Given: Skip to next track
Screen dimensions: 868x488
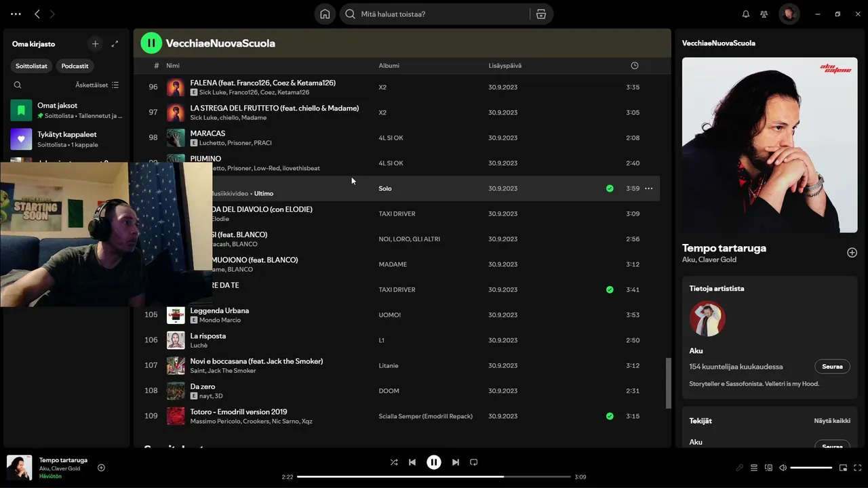Looking at the screenshot, I should coord(456,462).
